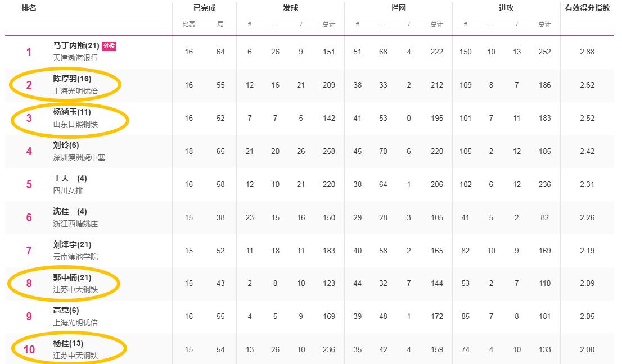622x364 pixels.
Task: Click the 外援 badge beside 马丁内斯
Action: pyautogui.click(x=109, y=46)
